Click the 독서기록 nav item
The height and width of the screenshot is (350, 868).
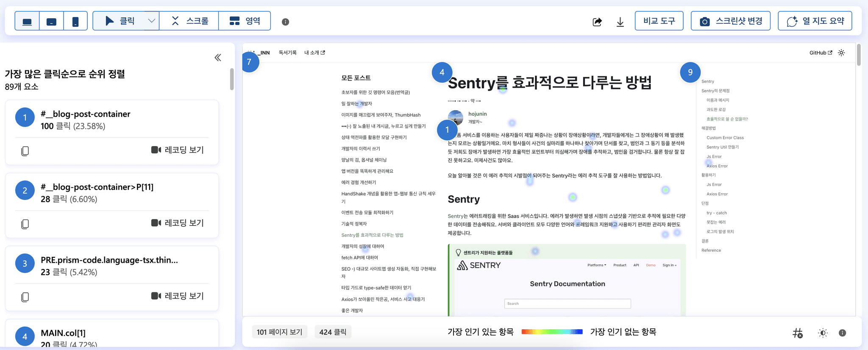click(x=288, y=53)
